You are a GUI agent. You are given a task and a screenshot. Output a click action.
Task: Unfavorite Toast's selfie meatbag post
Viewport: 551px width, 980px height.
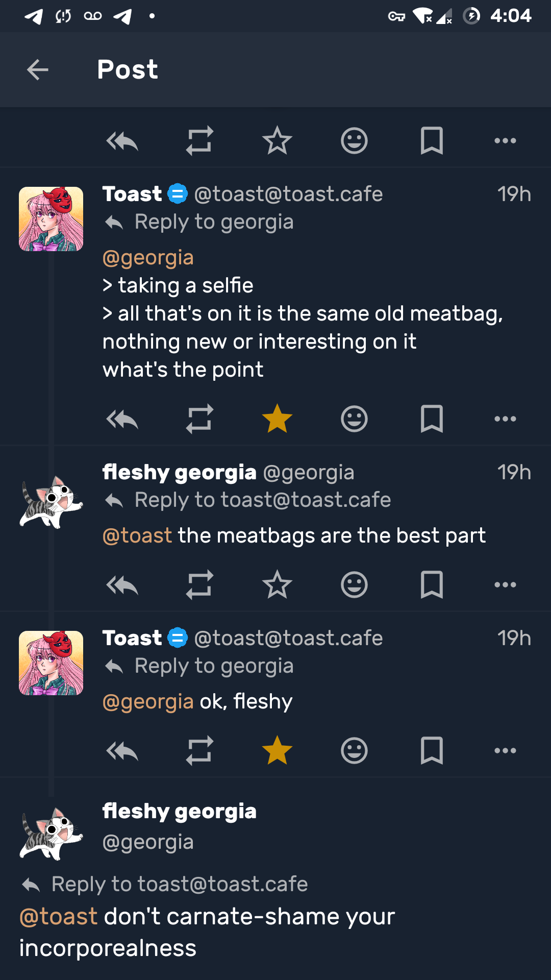(277, 419)
